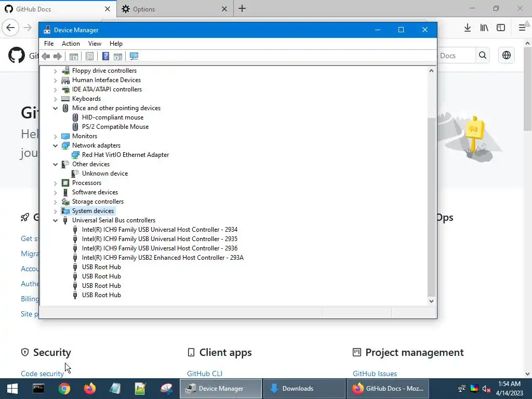Image resolution: width=532 pixels, height=399 pixels.
Task: Click the muted volume tray icon
Action: coord(486,389)
